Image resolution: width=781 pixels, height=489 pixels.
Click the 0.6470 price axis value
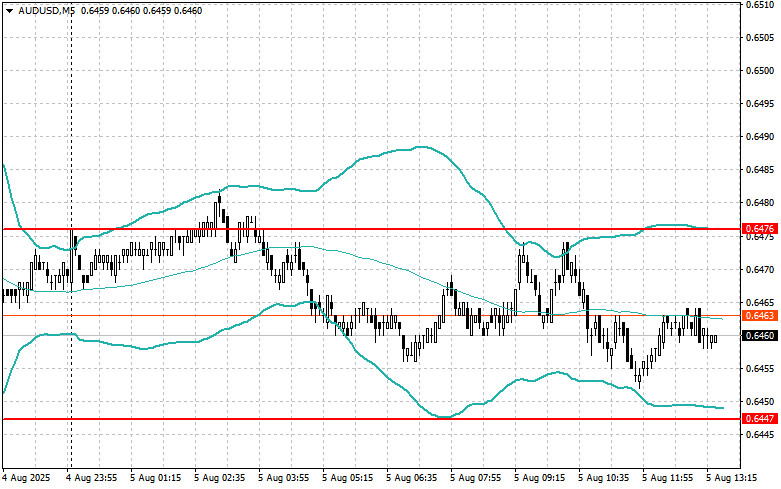click(x=760, y=269)
